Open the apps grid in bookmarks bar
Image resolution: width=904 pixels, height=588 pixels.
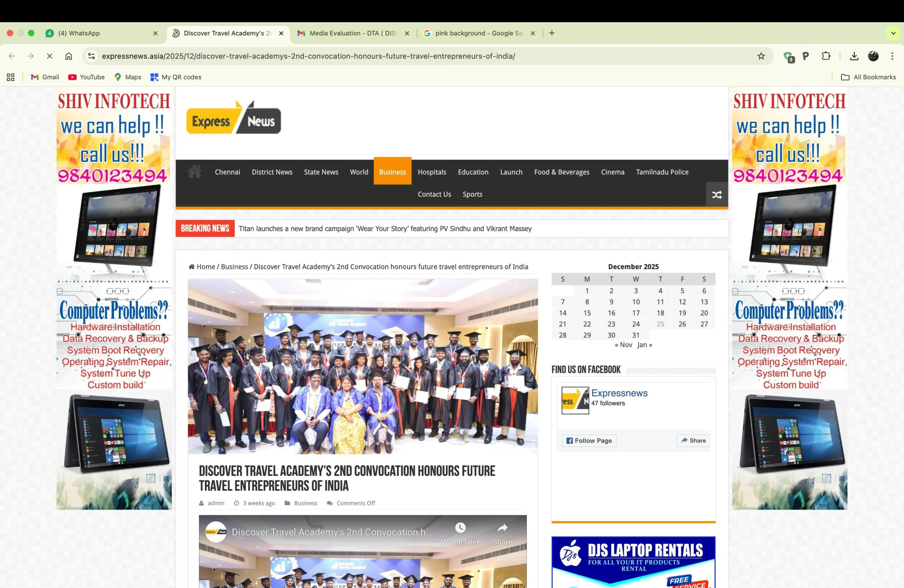coord(11,77)
